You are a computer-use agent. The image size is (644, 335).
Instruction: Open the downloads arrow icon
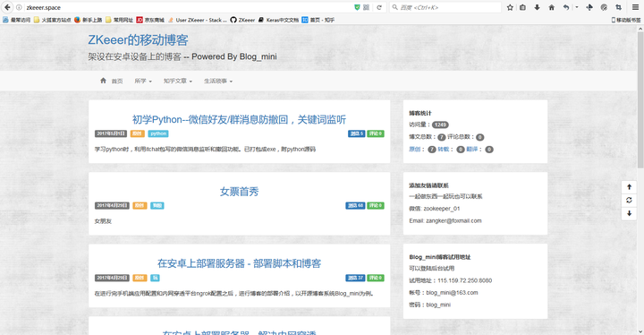coord(537,7)
